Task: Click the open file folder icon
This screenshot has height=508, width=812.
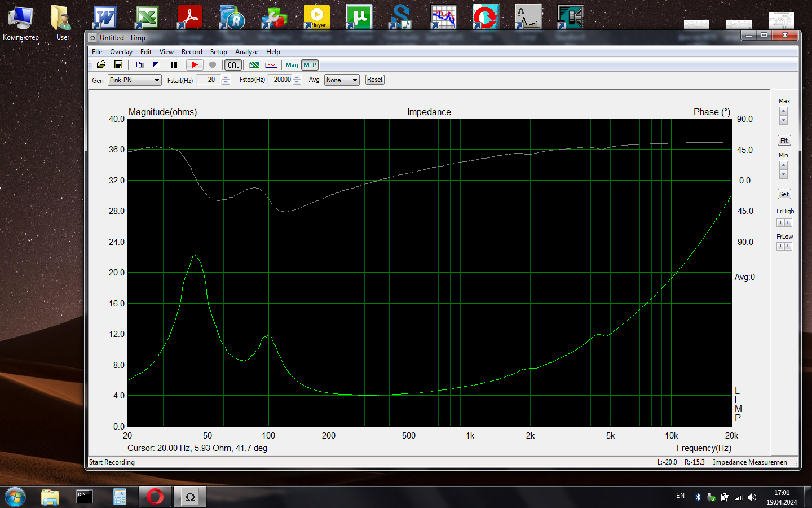Action: pos(101,65)
